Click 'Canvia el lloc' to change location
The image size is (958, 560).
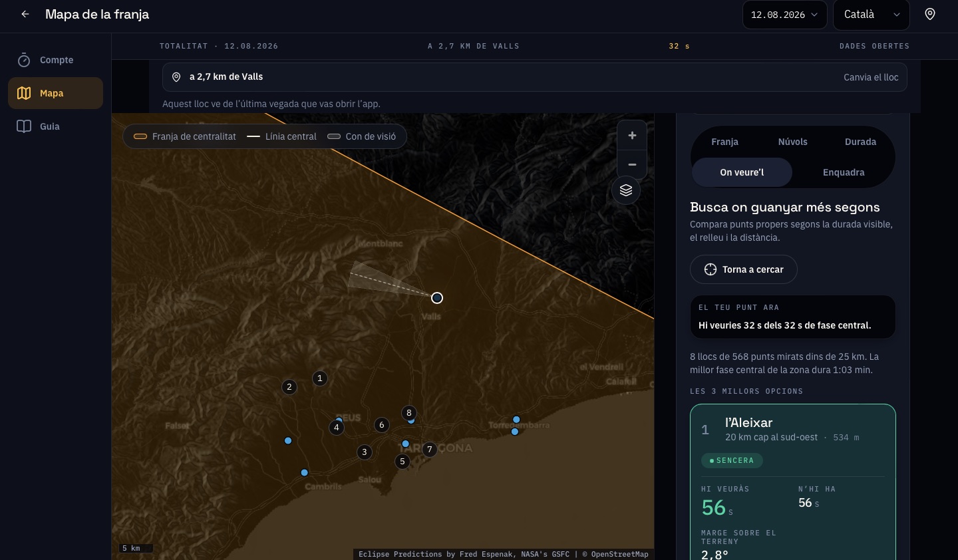[871, 77]
